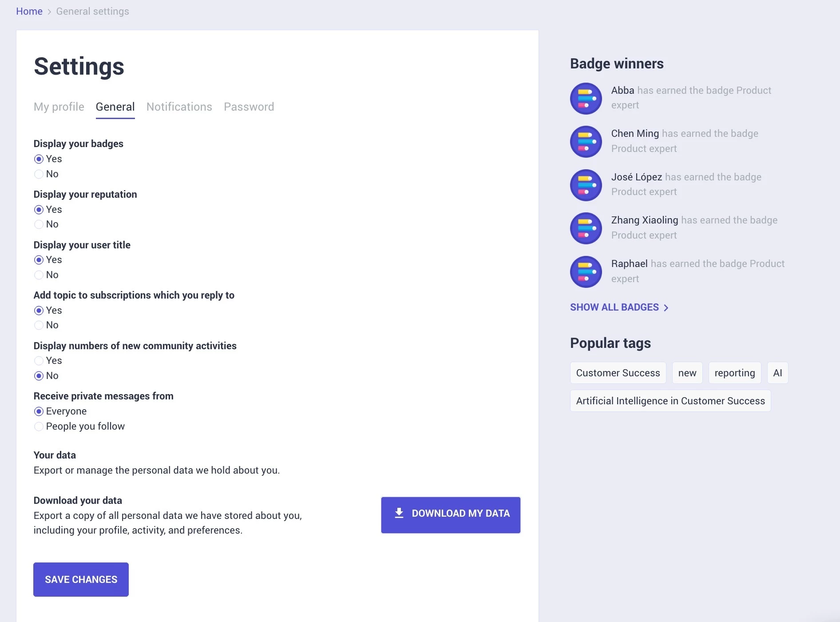840x622 pixels.
Task: Go to Home breadcrumb link
Action: (29, 11)
